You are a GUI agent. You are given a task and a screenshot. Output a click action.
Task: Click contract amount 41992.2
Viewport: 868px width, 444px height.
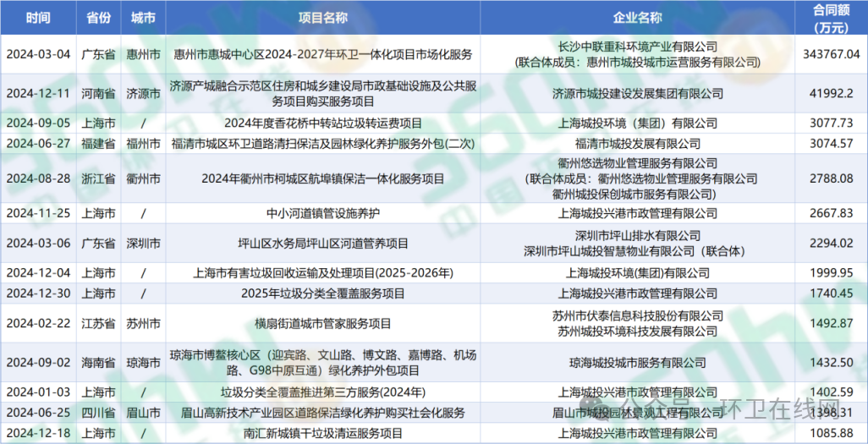click(x=832, y=94)
